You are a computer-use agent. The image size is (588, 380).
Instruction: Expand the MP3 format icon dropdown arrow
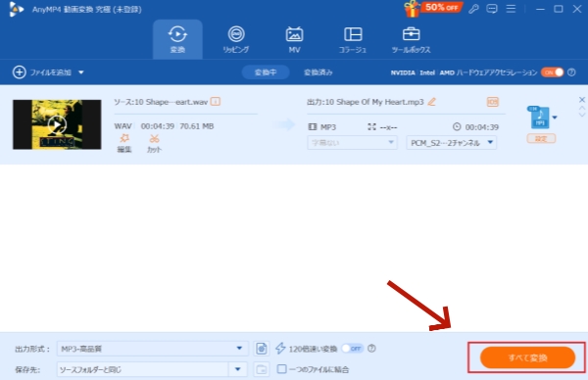pyautogui.click(x=555, y=118)
